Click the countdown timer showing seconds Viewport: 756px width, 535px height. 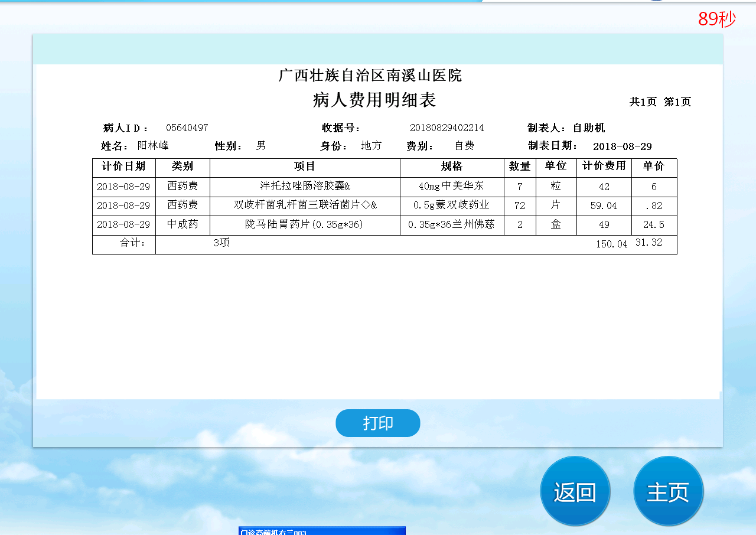716,19
